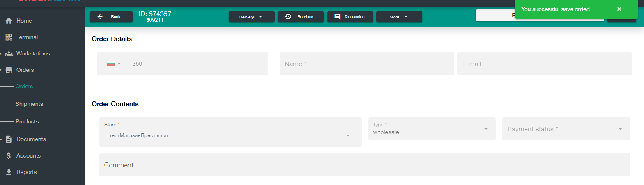Click the Name input field

point(367,64)
